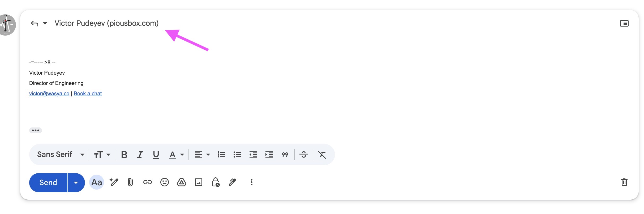This screenshot has width=644, height=214.
Task: Open the reply type dropdown arrow
Action: (45, 23)
